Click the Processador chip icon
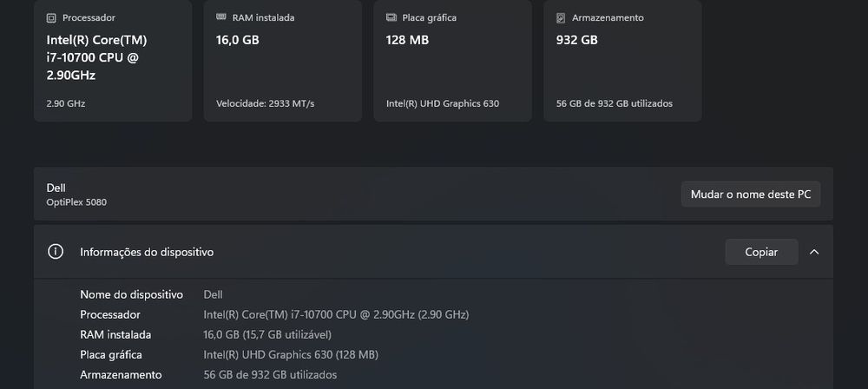 click(x=51, y=17)
